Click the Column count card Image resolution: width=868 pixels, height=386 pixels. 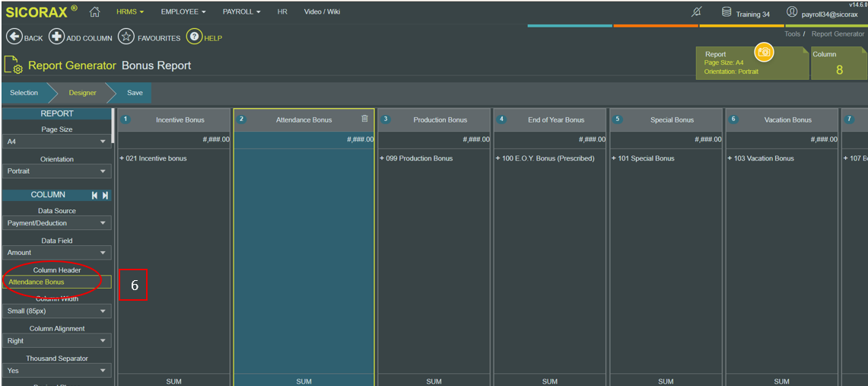pyautogui.click(x=838, y=64)
